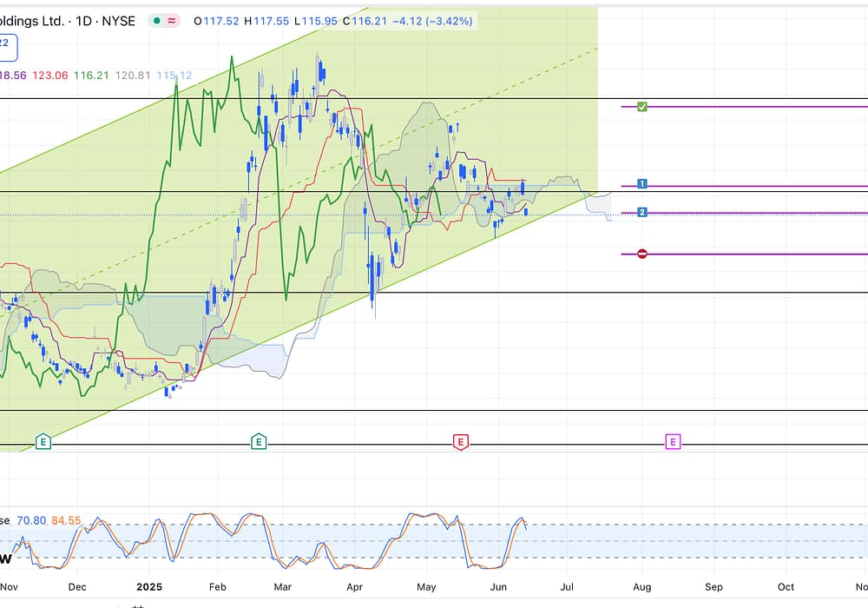Click the green check mark emoji marker

(x=642, y=107)
